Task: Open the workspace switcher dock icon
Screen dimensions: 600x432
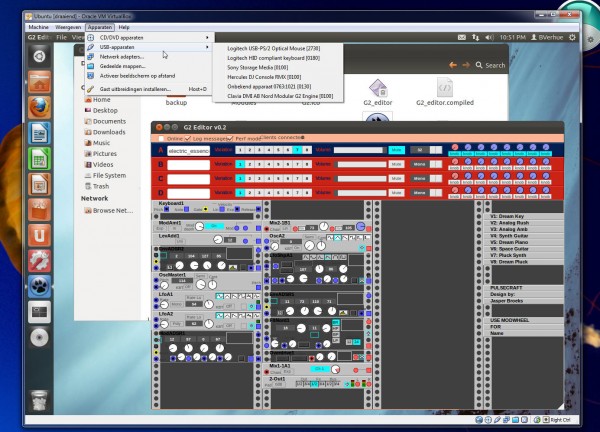Action: 39,312
